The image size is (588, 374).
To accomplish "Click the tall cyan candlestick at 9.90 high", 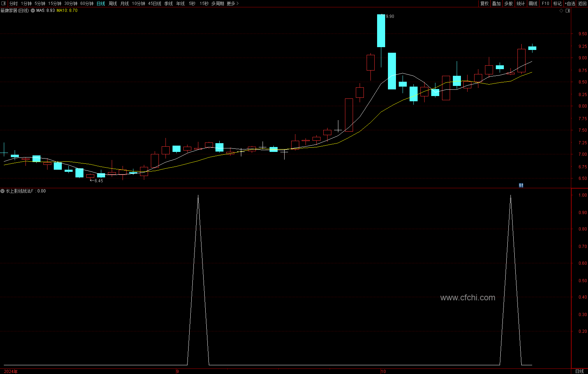I will [381, 31].
